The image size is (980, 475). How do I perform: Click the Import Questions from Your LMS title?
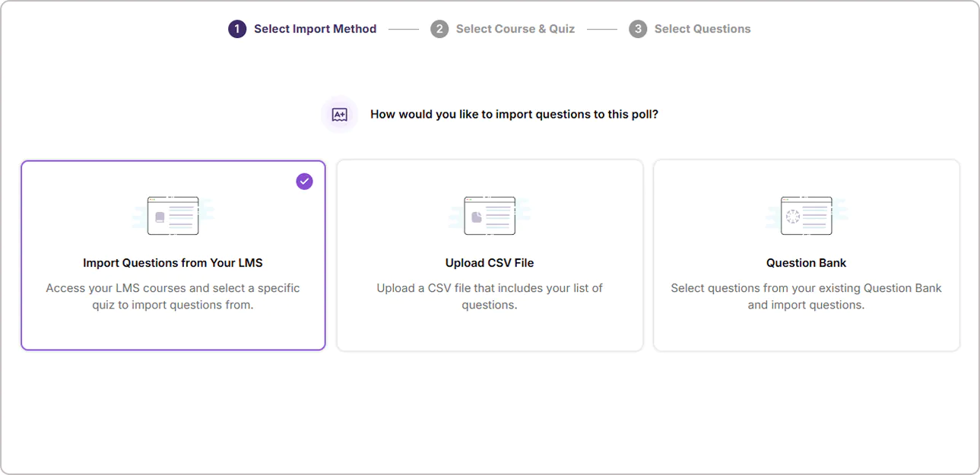point(173,262)
